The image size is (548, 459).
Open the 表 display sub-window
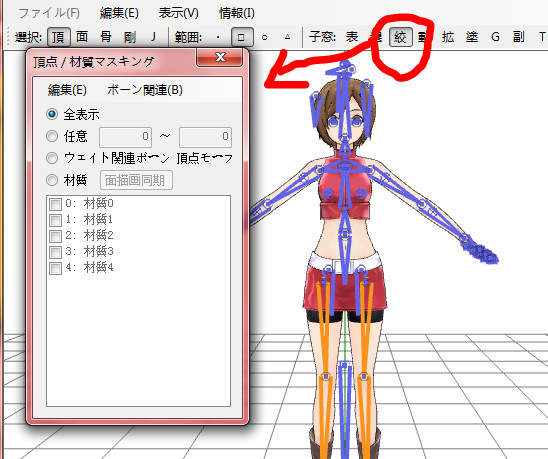pos(352,37)
